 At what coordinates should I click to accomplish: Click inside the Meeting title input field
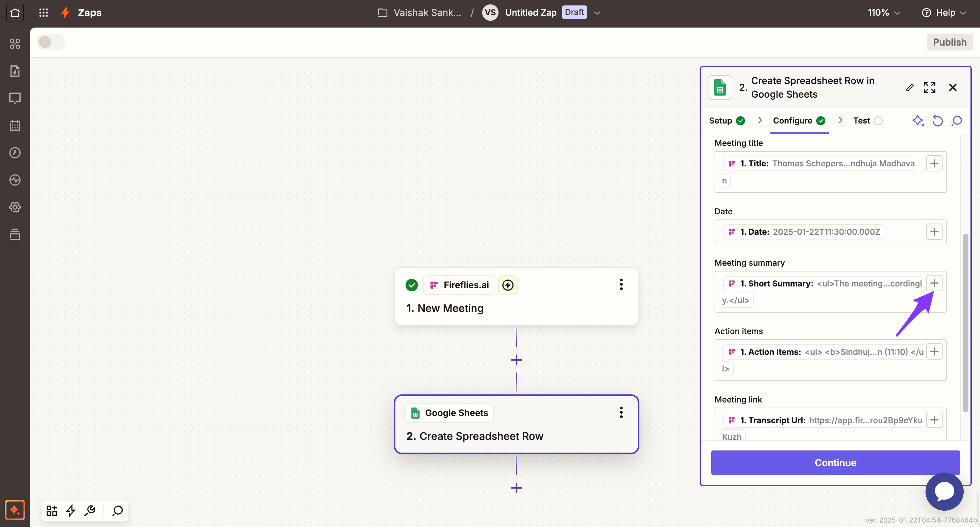tap(830, 172)
